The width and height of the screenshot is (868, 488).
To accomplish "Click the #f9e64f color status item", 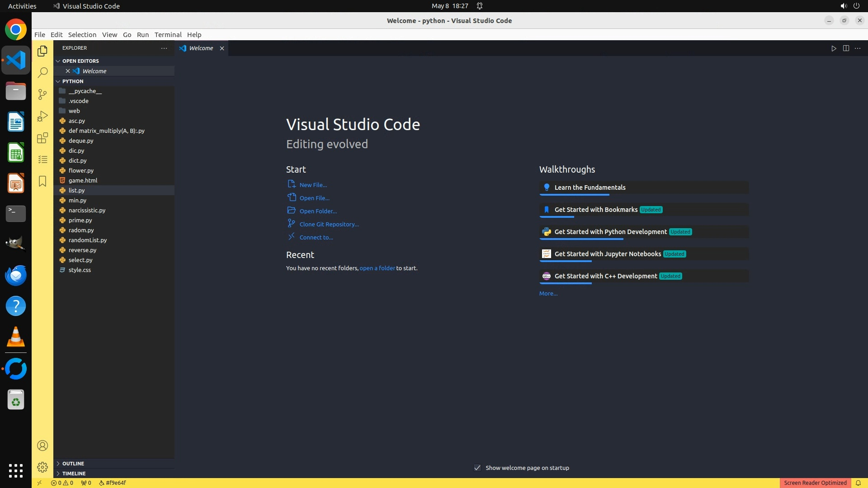I will tap(113, 483).
